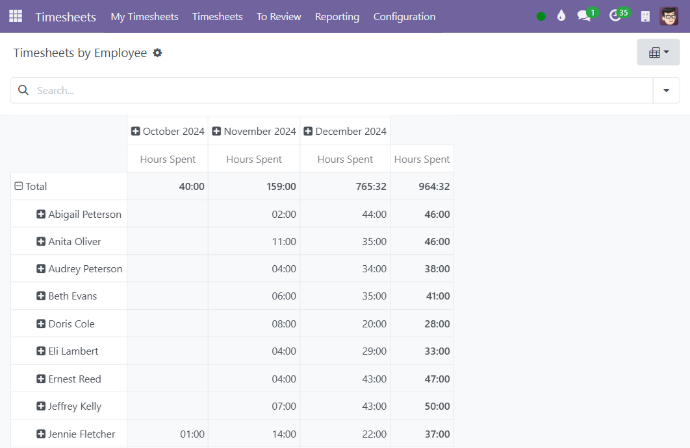Open the main apps grid menu
Image resolution: width=690 pixels, height=448 pixels.
[x=15, y=16]
